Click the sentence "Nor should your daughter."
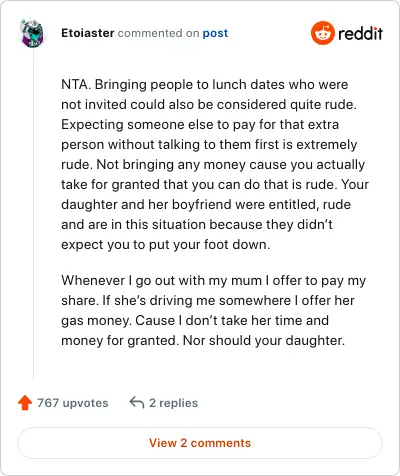The image size is (400, 476). 264,340
